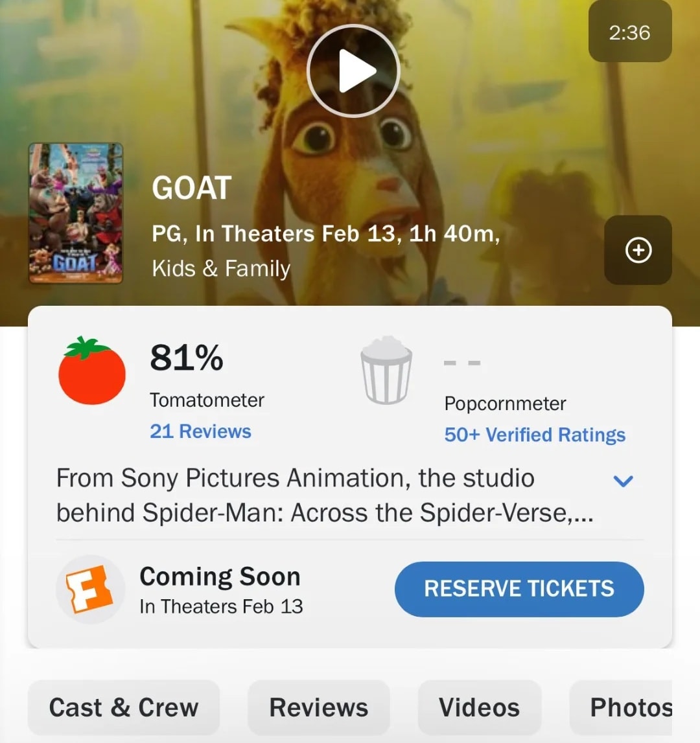Tap the red tomato Tomatometer icon
This screenshot has height=743, width=700.
[92, 371]
